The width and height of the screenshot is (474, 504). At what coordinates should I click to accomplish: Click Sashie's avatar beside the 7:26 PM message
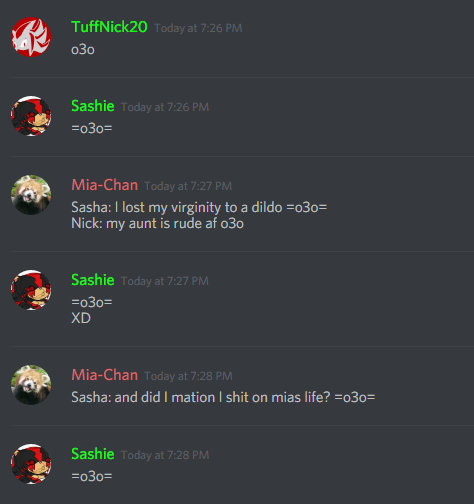click(x=31, y=116)
